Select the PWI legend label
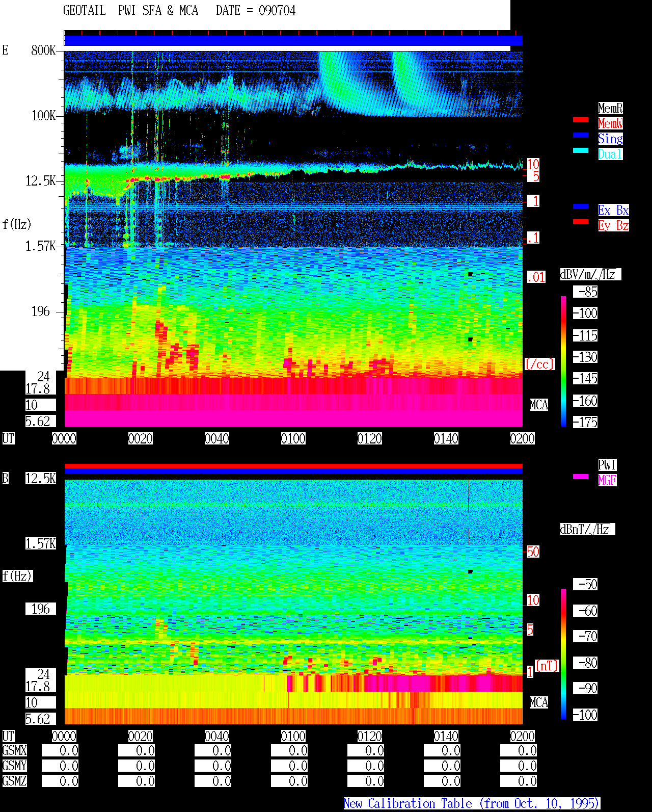The height and width of the screenshot is (812, 652). click(x=607, y=465)
